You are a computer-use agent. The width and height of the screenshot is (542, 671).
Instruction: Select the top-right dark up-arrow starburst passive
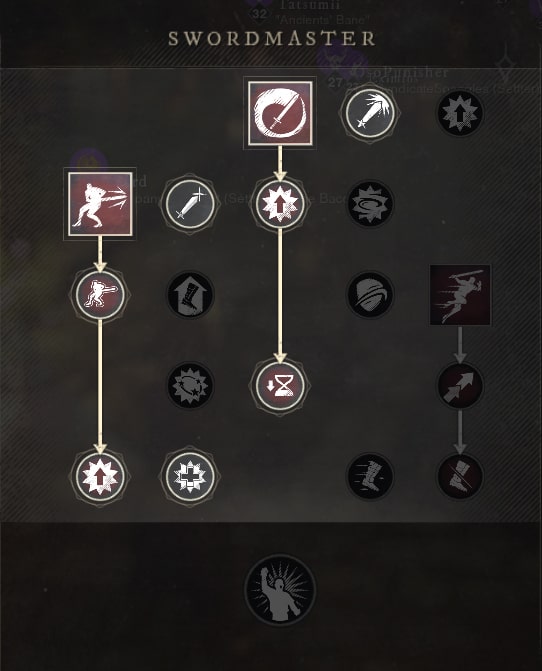coord(460,113)
